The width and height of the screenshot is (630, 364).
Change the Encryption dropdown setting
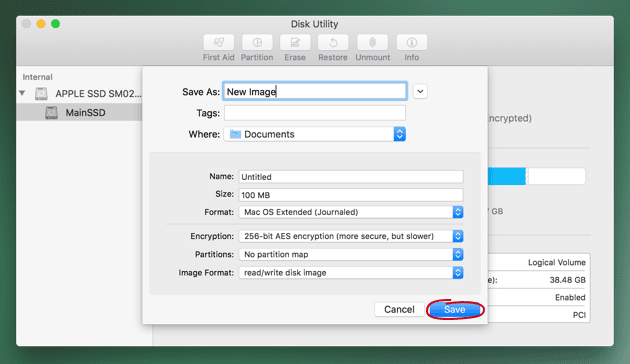[x=351, y=236]
